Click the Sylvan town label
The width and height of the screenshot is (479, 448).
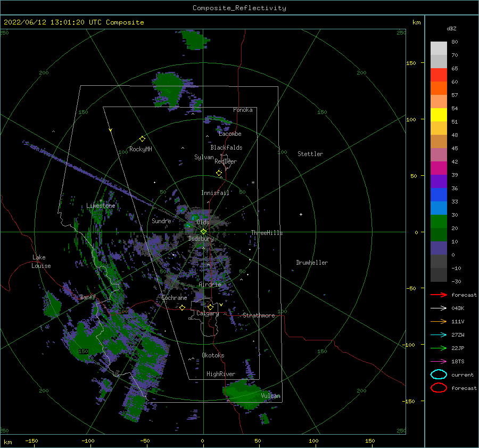(204, 157)
